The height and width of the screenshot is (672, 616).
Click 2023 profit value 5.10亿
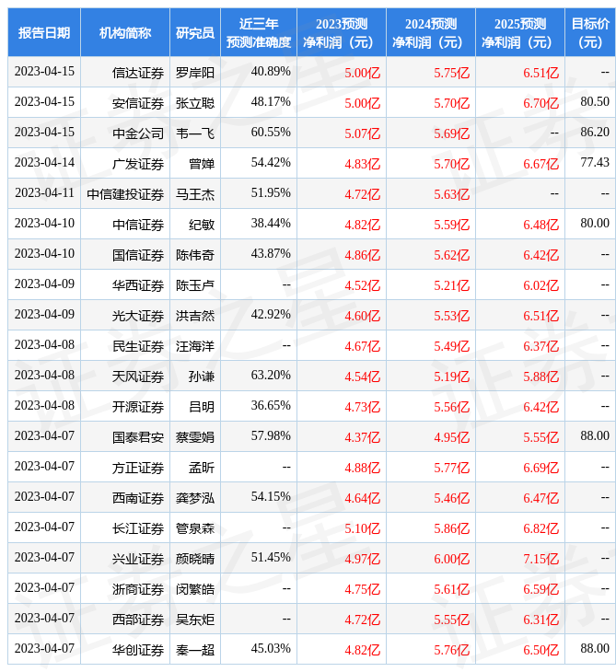[363, 528]
